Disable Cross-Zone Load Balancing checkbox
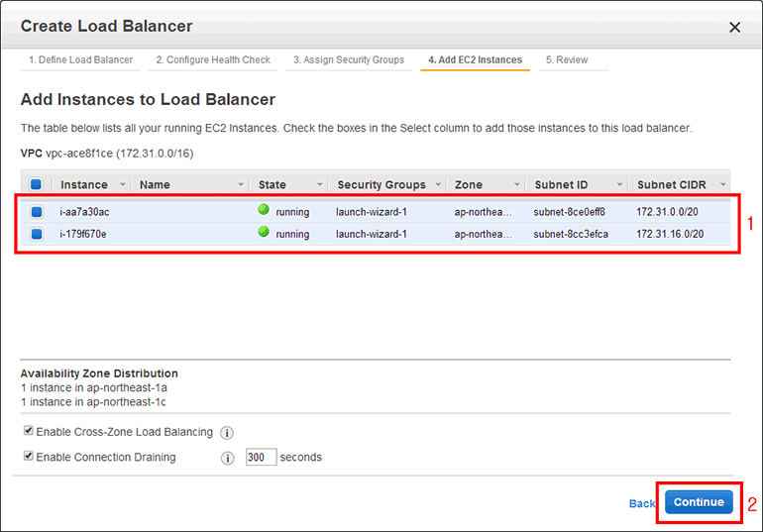This screenshot has height=532, width=763. pos(27,432)
